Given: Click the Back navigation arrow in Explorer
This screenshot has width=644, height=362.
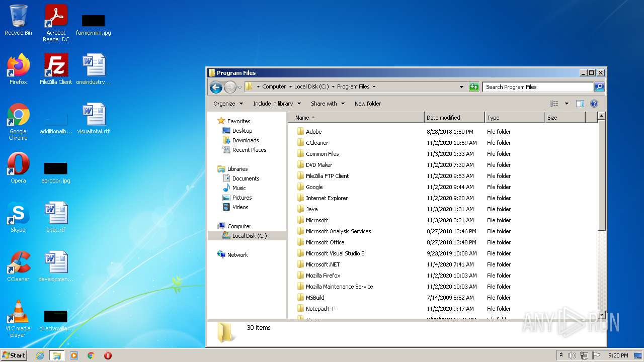Looking at the screenshot, I should click(x=216, y=87).
